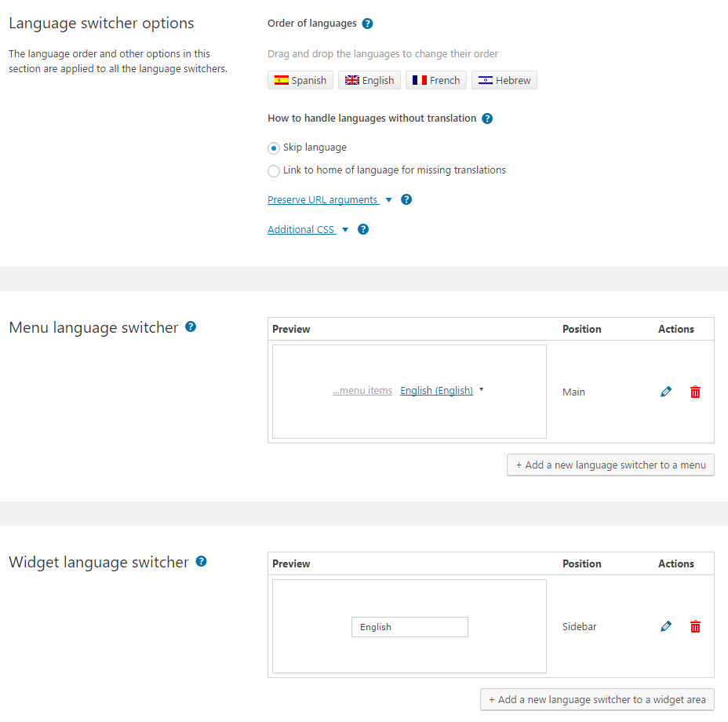728x722 pixels.
Task: Edit the Main menu language switcher
Action: [666, 392]
